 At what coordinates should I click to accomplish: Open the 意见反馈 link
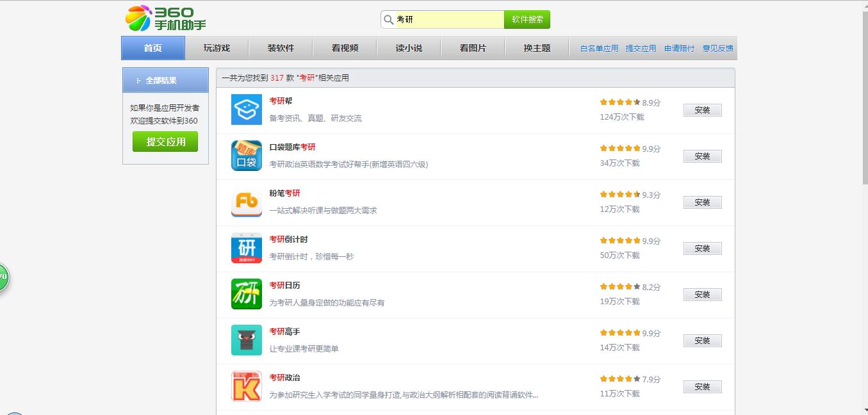tap(717, 49)
